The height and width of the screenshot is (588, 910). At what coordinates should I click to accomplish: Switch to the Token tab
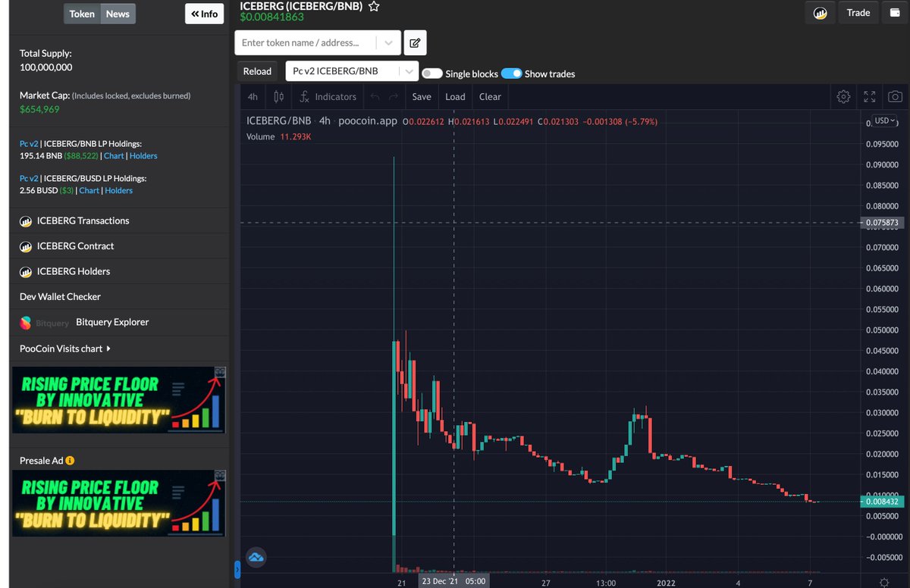click(82, 14)
